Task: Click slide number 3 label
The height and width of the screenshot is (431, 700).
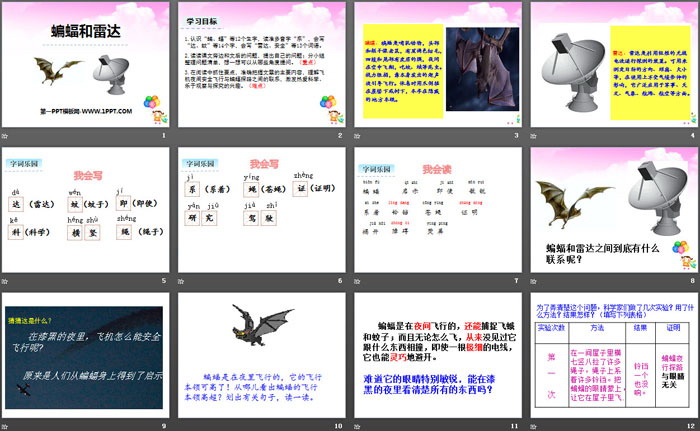Action: point(517,135)
